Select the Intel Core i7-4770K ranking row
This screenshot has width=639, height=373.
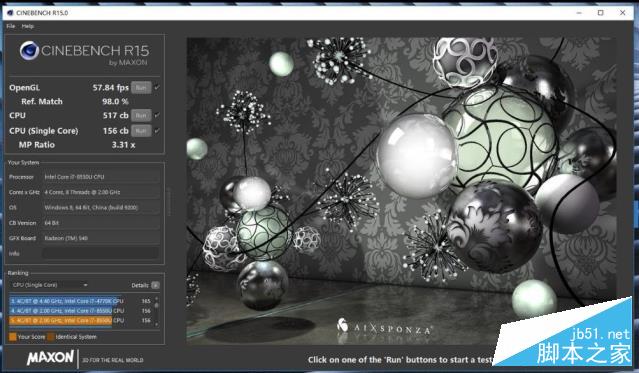[81, 301]
